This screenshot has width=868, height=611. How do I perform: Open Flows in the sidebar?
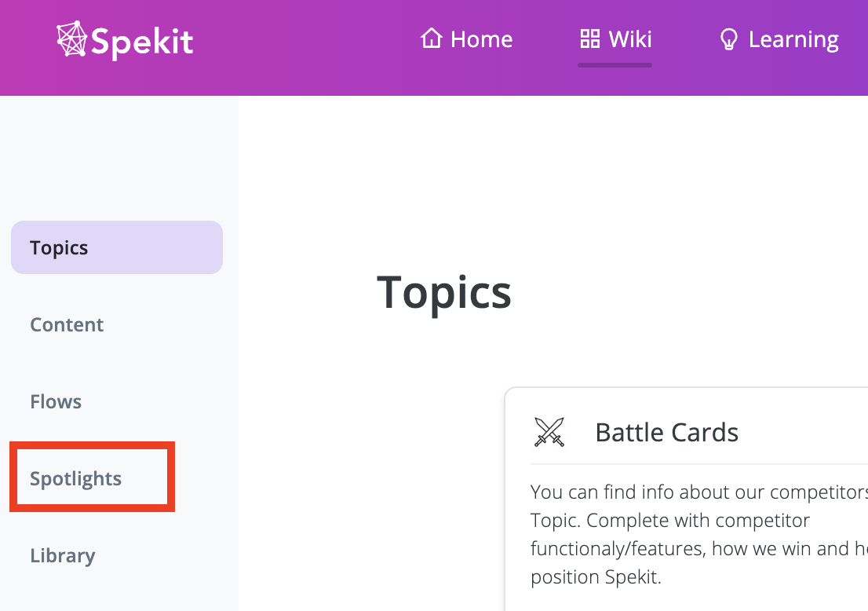coord(56,401)
